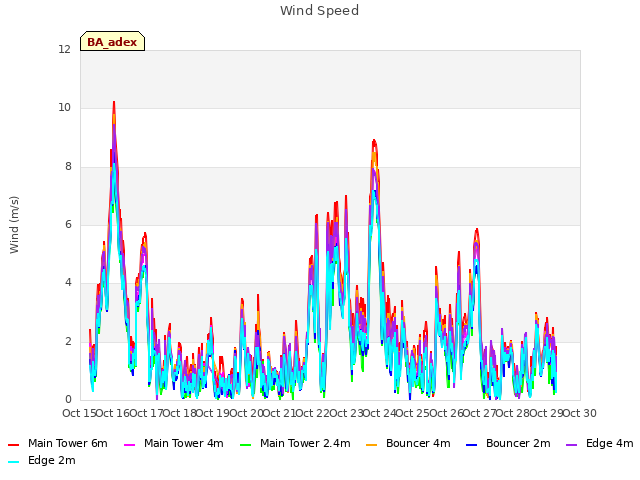Click the green Main Tower 2.4m legend swatch

[245, 444]
